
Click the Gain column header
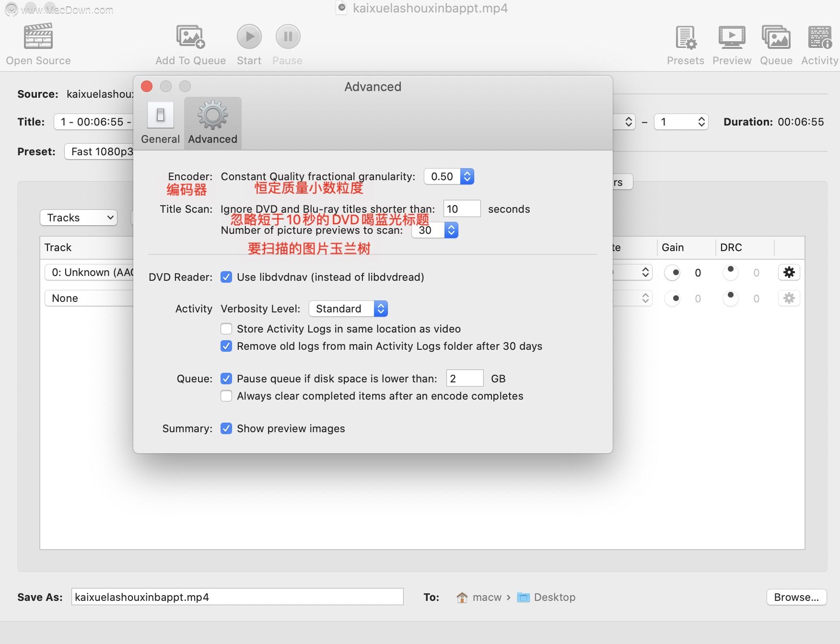pyautogui.click(x=686, y=247)
